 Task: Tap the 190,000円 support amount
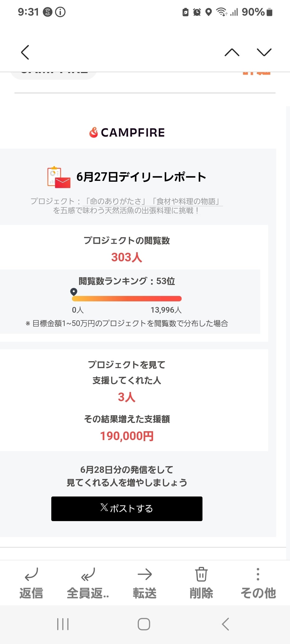(x=127, y=436)
